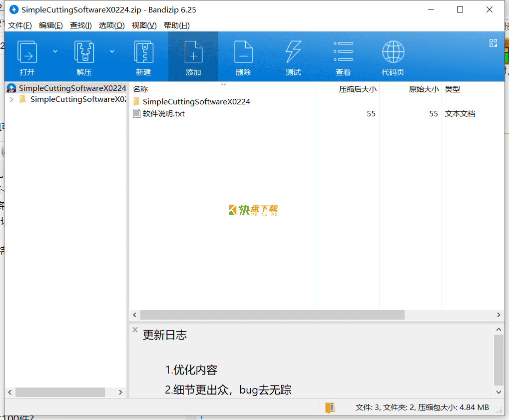Click the Extract (解压) toolbar icon

[x=84, y=52]
